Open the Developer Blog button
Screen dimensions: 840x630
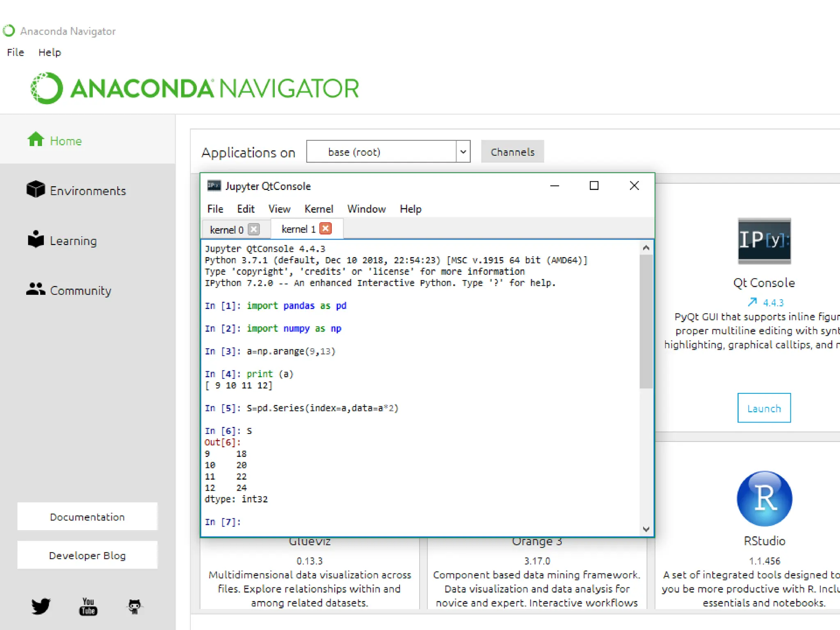(87, 555)
